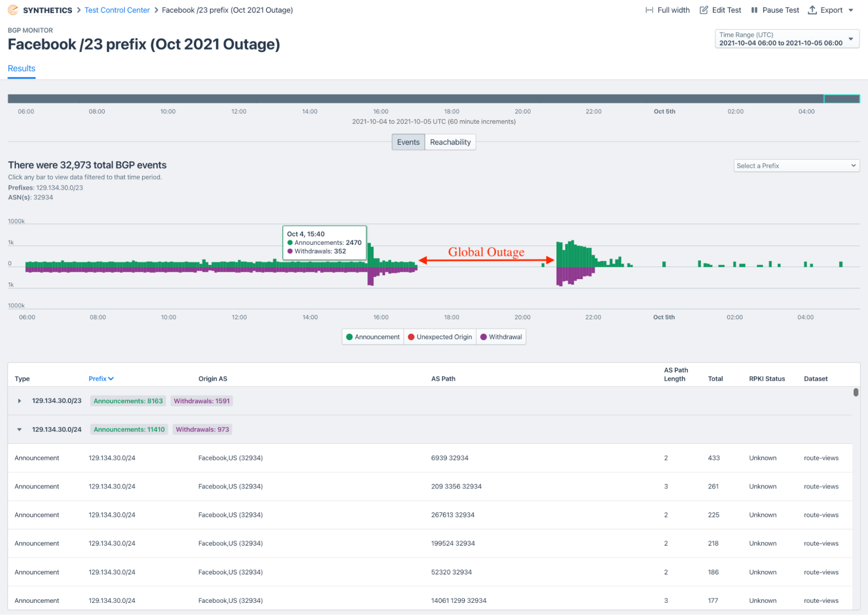Viewport: 868px width, 615px height.
Task: Toggle the Unexpected Origin legend item
Action: coord(439,337)
